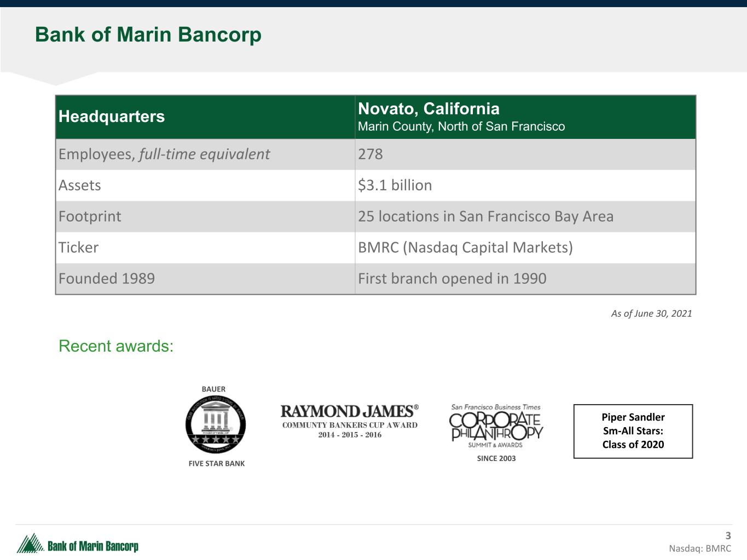This screenshot has width=747, height=560.
Task: Click the Footprint row label
Action: pos(90,217)
